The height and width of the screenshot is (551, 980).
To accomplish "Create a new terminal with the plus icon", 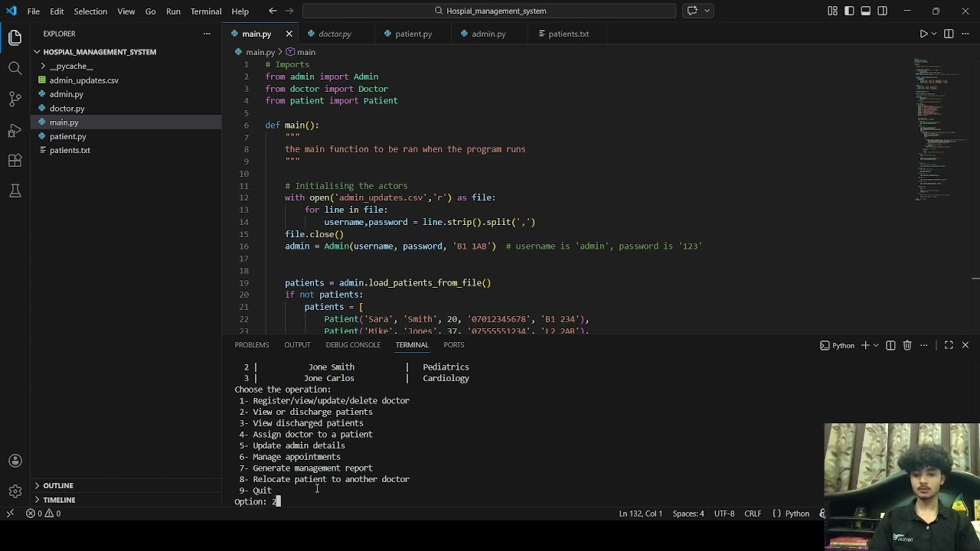I will click(x=865, y=345).
